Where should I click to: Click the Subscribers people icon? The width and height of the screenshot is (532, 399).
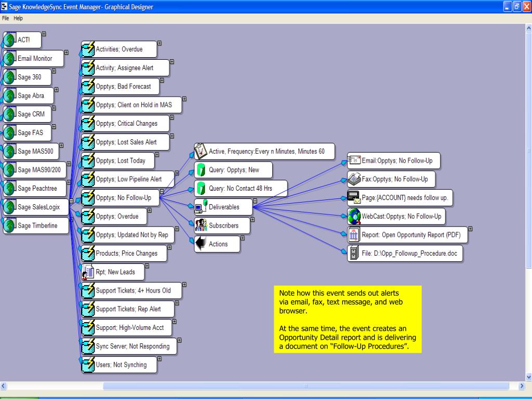click(201, 225)
